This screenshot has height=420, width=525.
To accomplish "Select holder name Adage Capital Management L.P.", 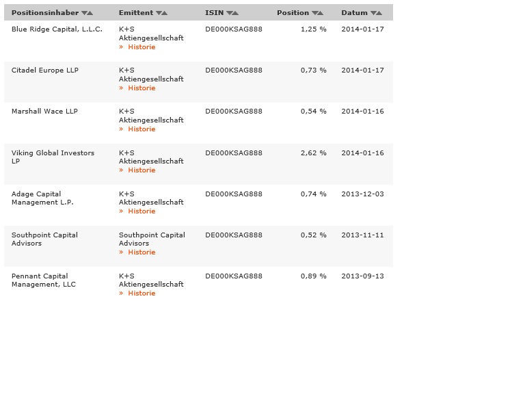I will pyautogui.click(x=42, y=198).
